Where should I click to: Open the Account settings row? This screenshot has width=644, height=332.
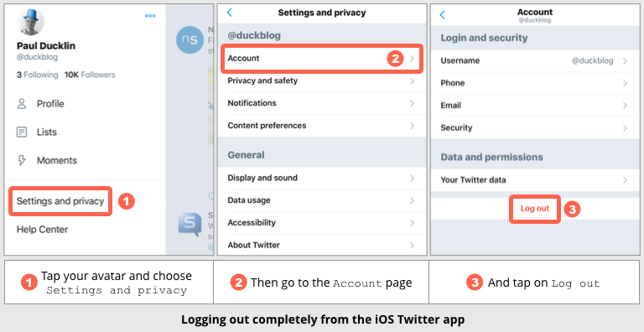click(322, 59)
